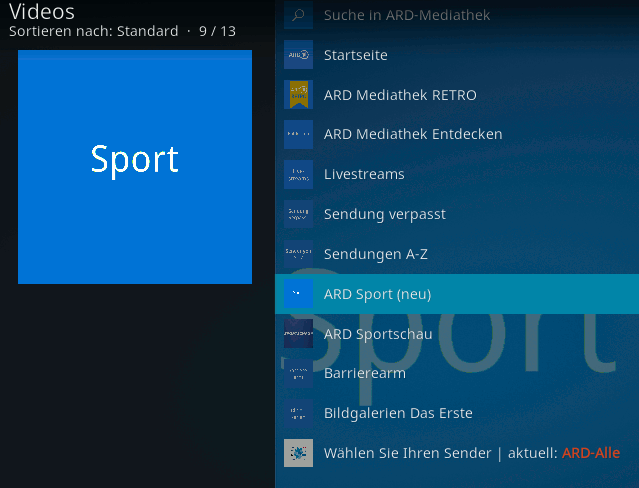Click the 9 / 13 item counter
639x488 pixels.
[217, 31]
